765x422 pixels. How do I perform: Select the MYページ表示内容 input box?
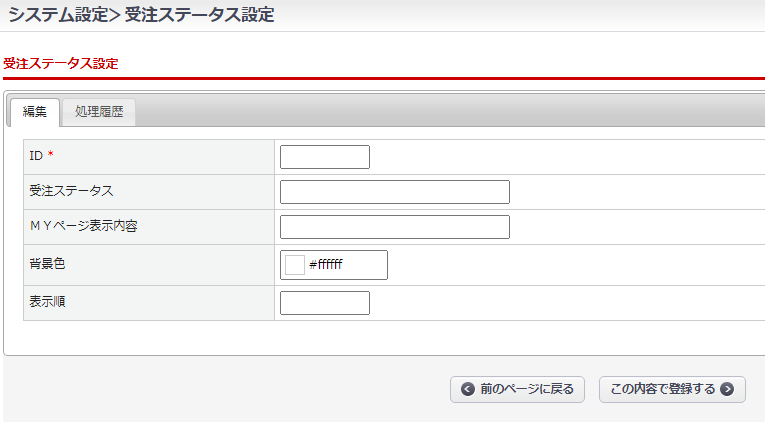pos(395,227)
